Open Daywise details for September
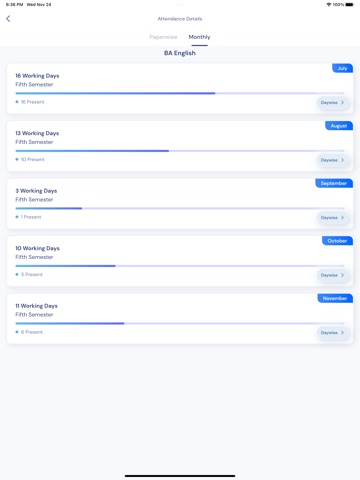Image resolution: width=360 pixels, height=480 pixels. pyautogui.click(x=332, y=218)
